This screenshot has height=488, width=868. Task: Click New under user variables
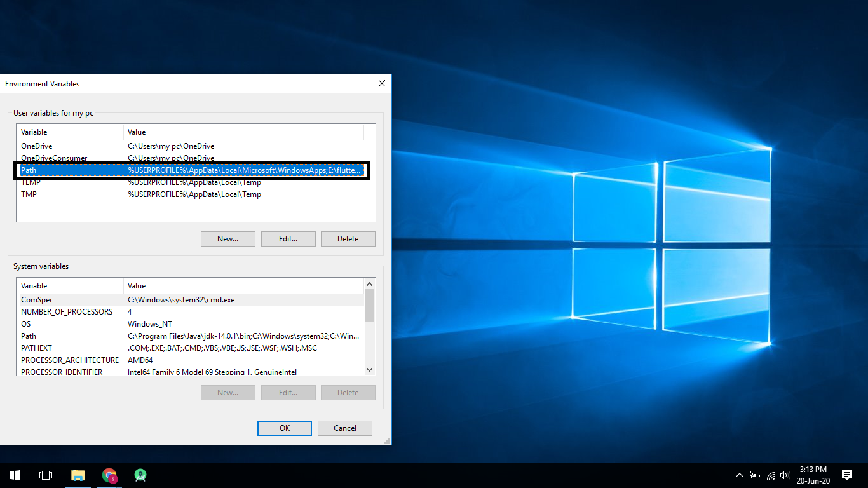227,239
